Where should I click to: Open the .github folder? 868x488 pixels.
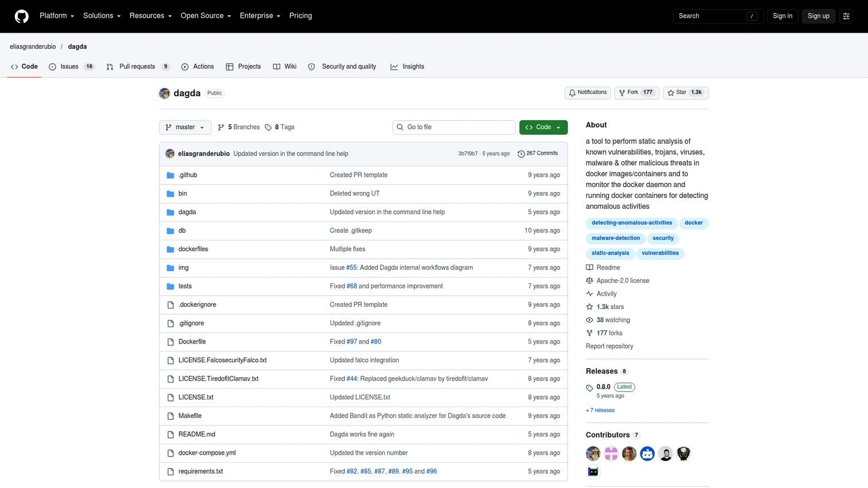[187, 175]
